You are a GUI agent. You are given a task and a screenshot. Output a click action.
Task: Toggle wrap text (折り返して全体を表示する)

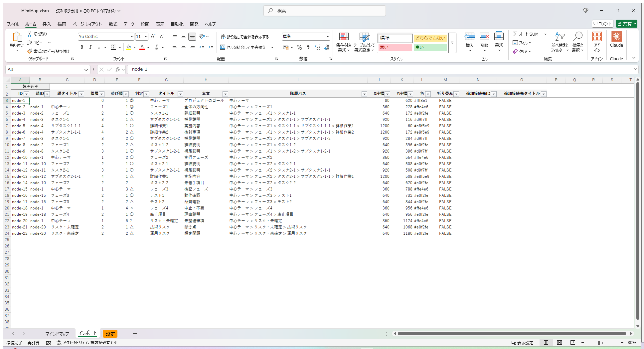245,37
